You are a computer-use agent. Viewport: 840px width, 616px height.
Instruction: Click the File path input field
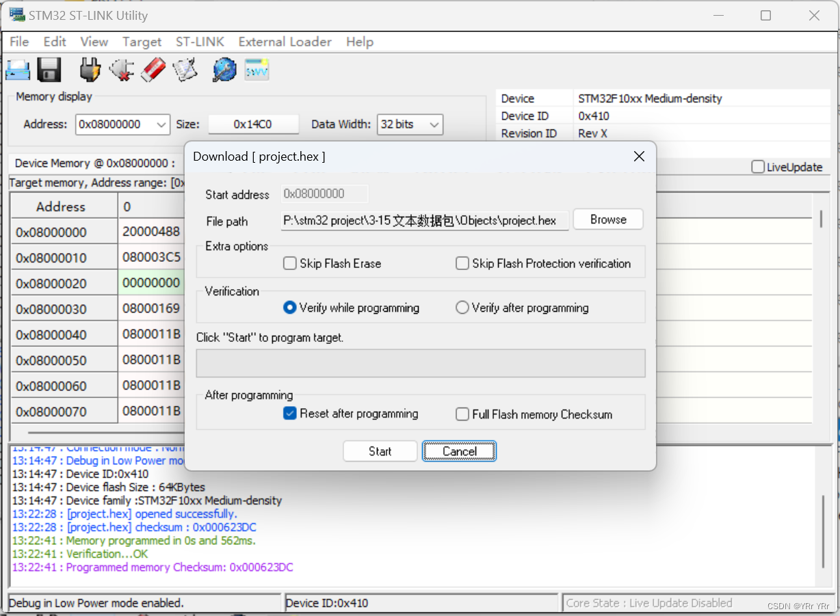tap(425, 221)
